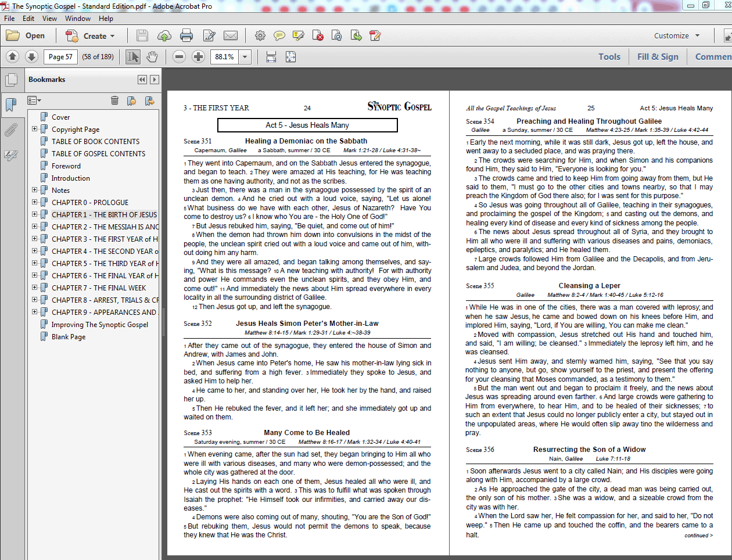The height and width of the screenshot is (560, 732).
Task: Open the Customize dropdown
Action: [677, 35]
